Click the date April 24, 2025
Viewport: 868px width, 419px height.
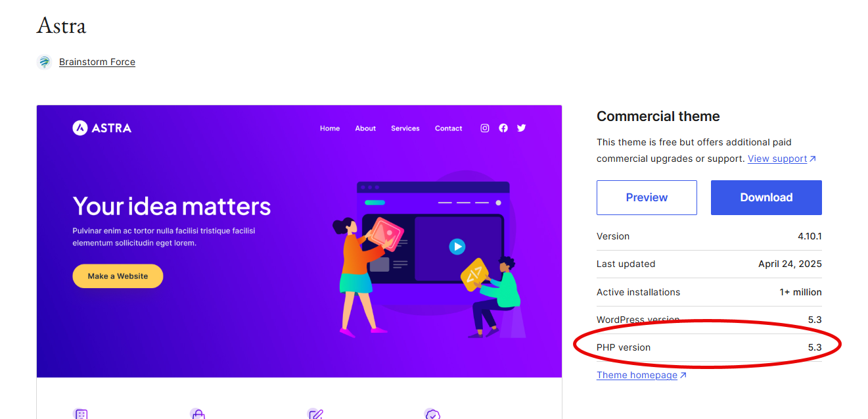coord(790,264)
